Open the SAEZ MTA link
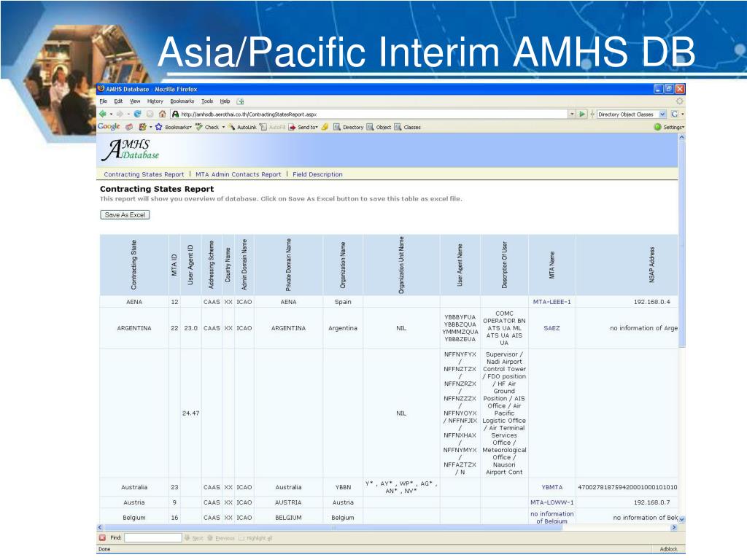 [551, 328]
